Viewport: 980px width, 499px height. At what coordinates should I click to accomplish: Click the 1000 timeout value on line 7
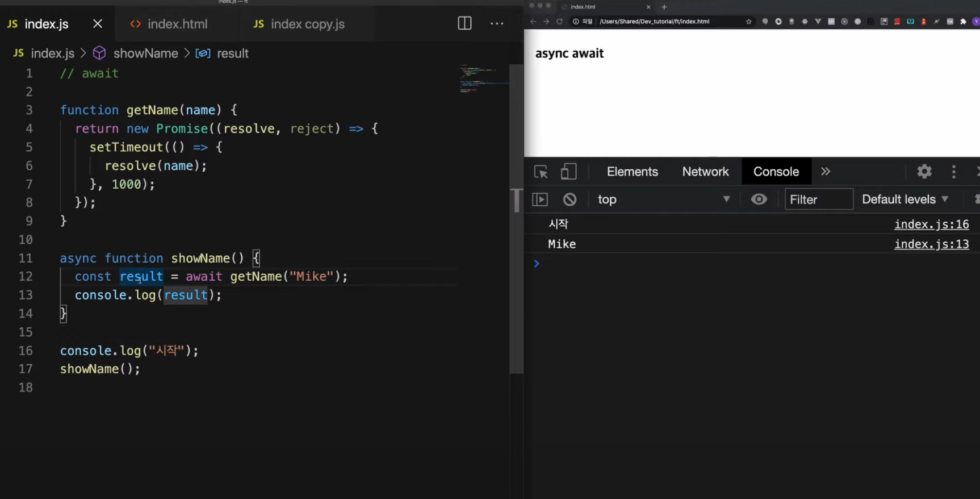pos(126,184)
